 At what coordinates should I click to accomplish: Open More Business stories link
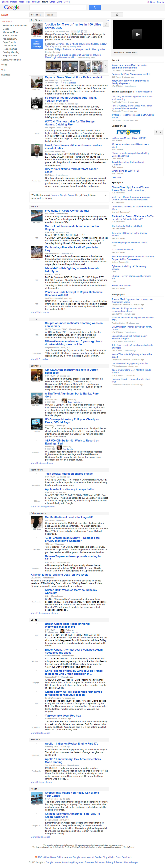coord(41,463)
